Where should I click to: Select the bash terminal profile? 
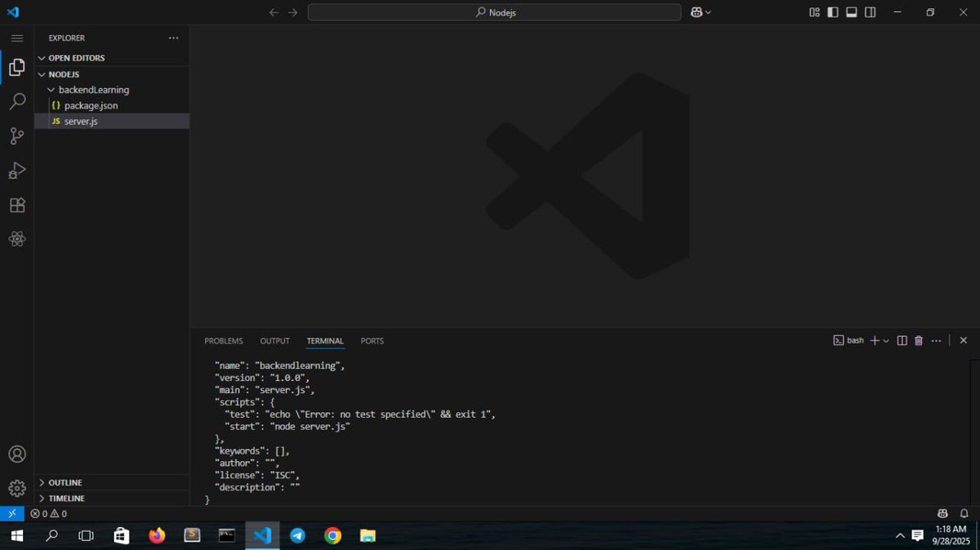(849, 340)
